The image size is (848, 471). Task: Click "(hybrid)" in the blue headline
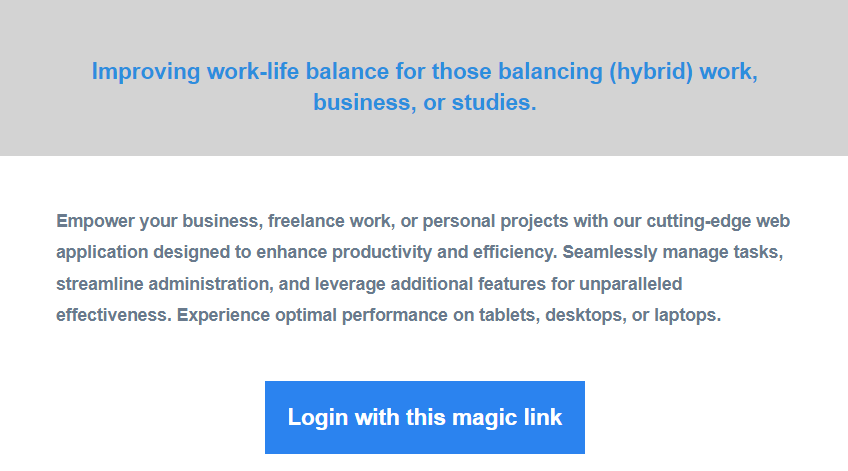pos(645,72)
